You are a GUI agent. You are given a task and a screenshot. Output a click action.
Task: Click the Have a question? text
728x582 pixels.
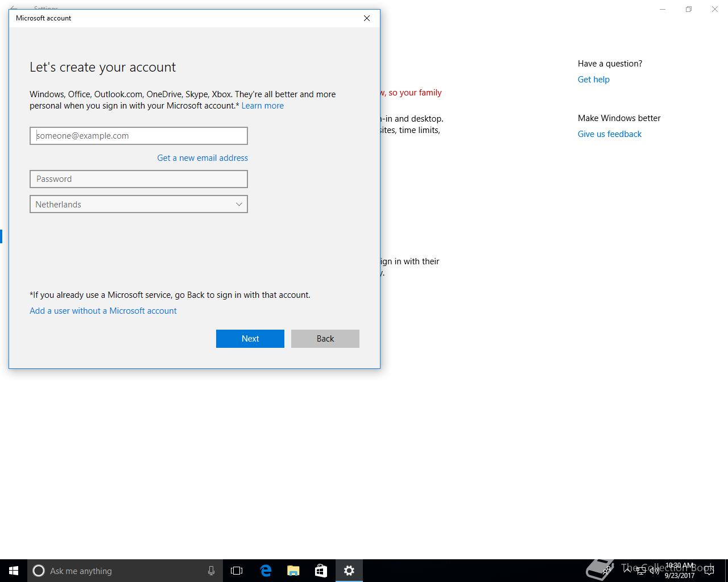tap(610, 64)
